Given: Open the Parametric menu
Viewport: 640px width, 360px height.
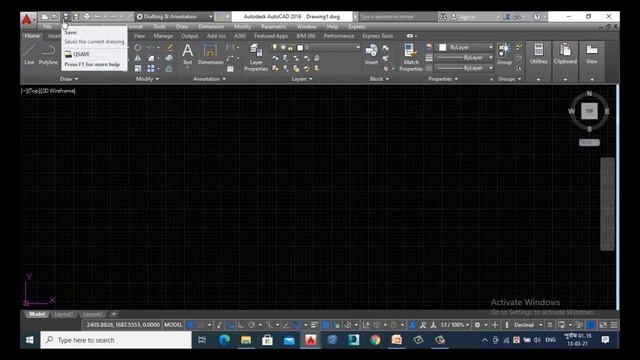Looking at the screenshot, I should (x=273, y=27).
